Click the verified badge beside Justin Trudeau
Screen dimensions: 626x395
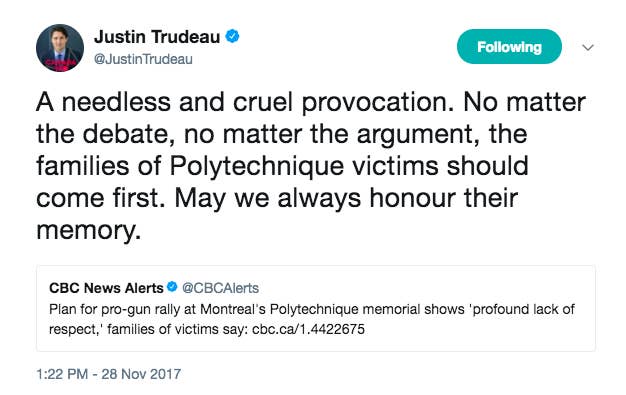(232, 36)
